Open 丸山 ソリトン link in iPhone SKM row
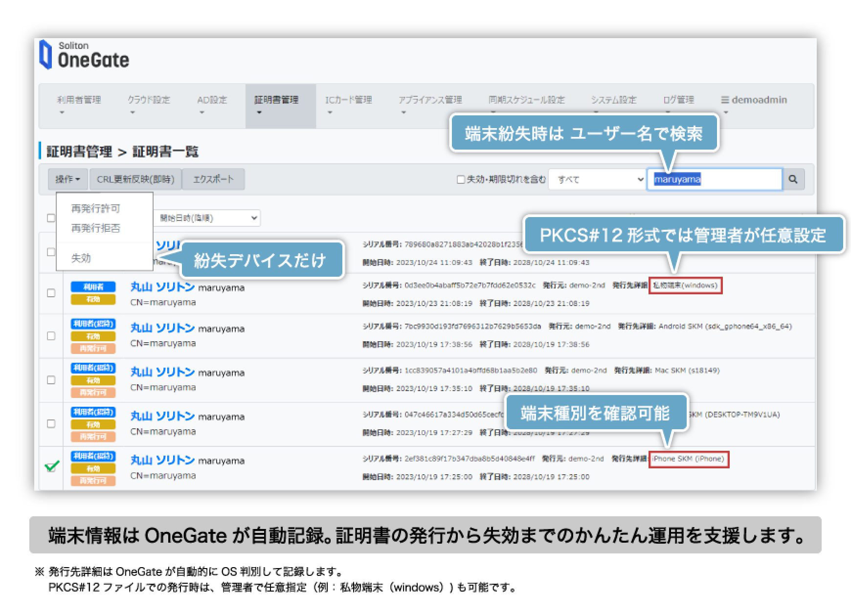Screen dimensions: 851x616 [x=162, y=460]
